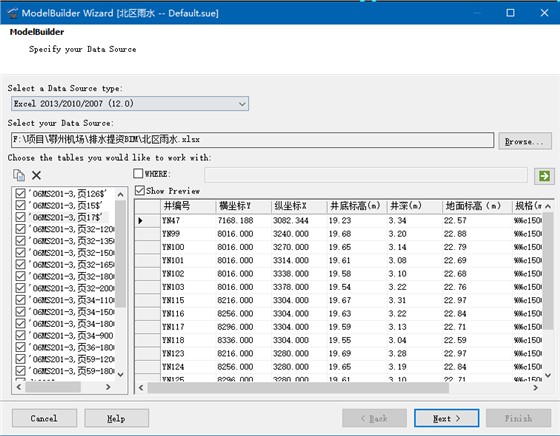Screen dimensions: 560x436
Task: Click the table list's bottom down arrow
Action: (x=121, y=375)
